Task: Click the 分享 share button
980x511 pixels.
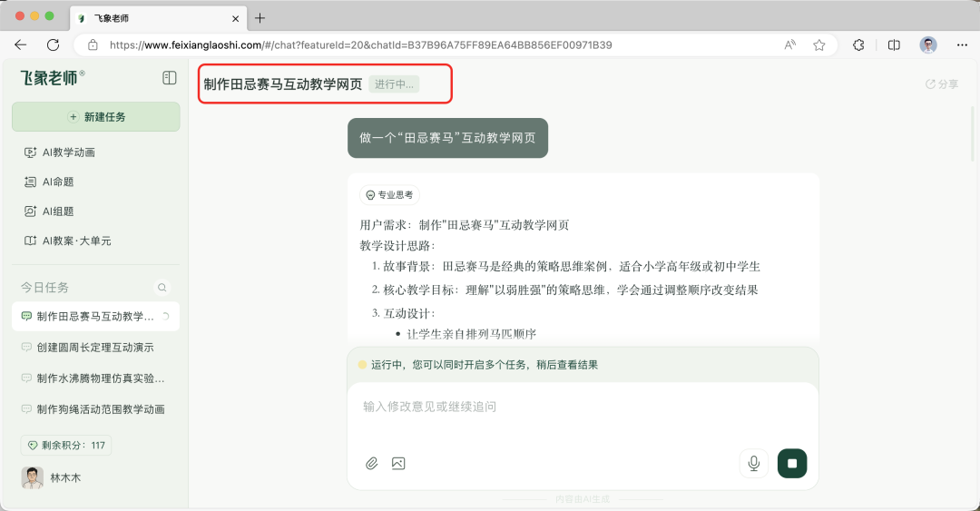Action: click(x=942, y=84)
